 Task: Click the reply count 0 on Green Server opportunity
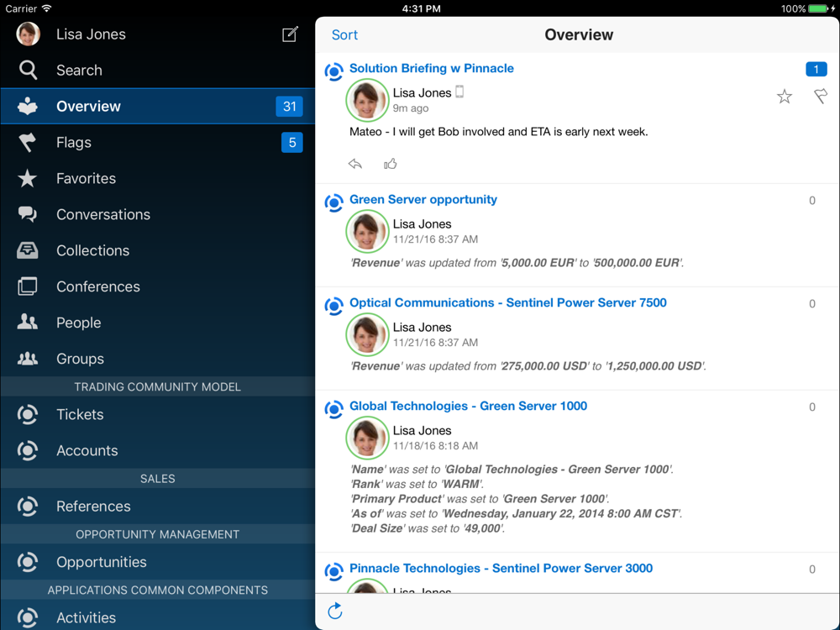(812, 201)
